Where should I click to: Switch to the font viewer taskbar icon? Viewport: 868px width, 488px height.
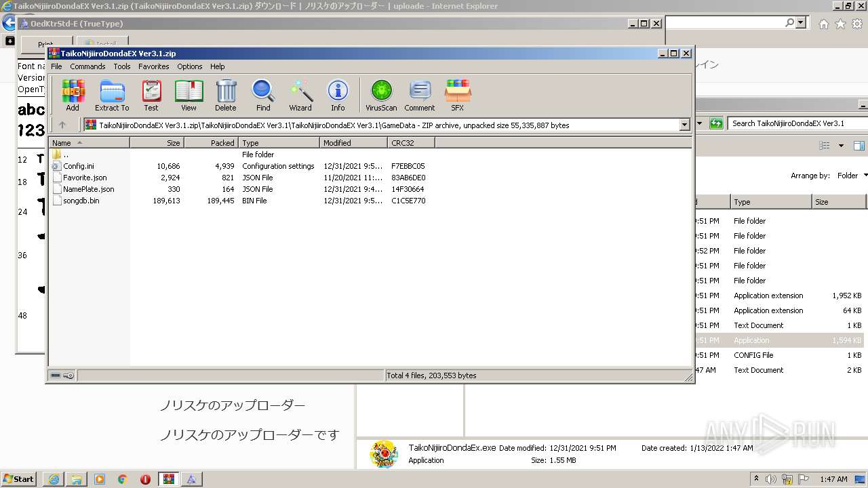point(192,479)
